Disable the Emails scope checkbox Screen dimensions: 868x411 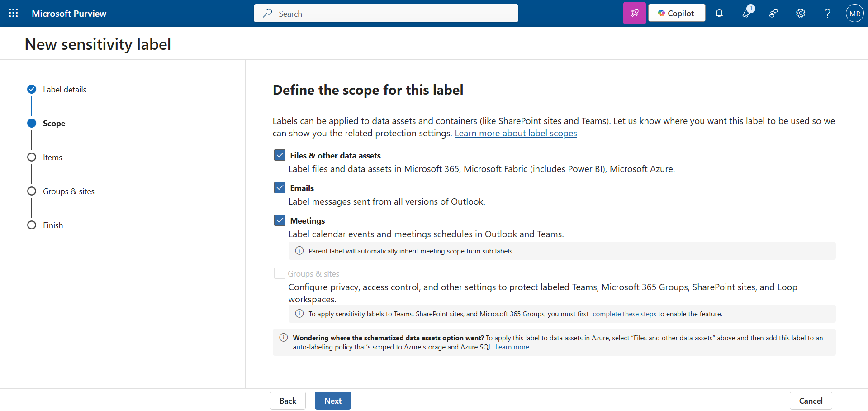click(x=280, y=187)
